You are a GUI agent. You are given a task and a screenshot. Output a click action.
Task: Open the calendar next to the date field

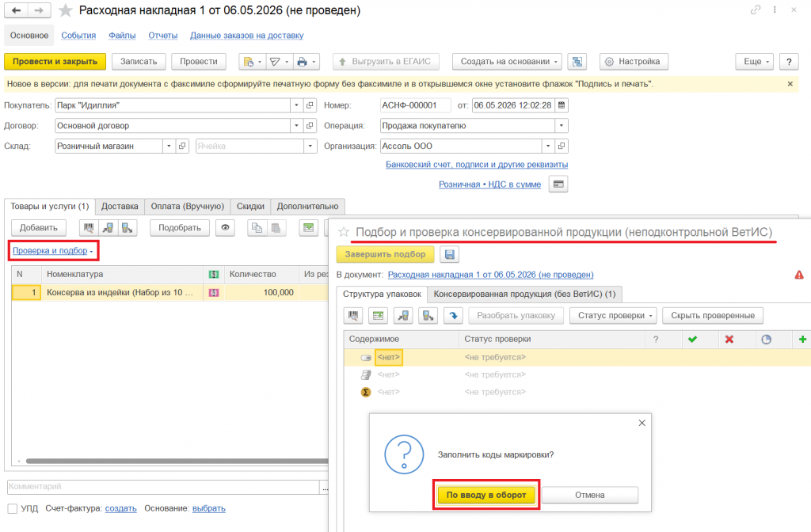coord(562,105)
